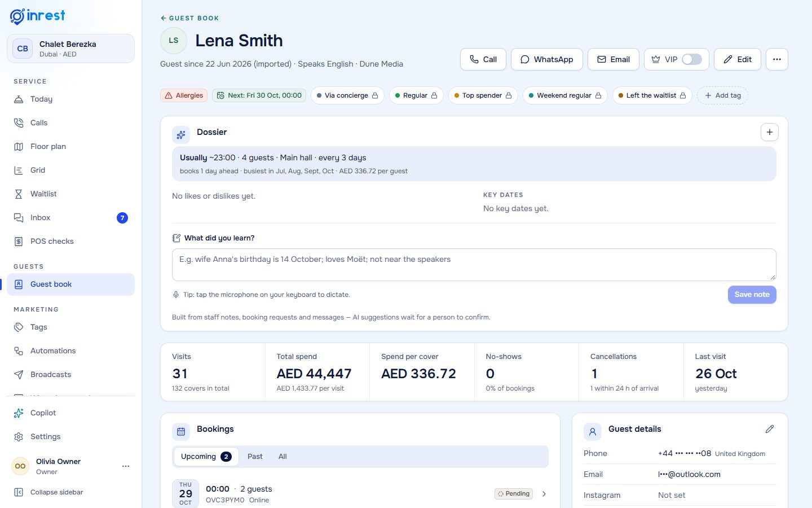This screenshot has width=812, height=508.
Task: Expand the 29 Oct booking chevron
Action: click(x=544, y=494)
